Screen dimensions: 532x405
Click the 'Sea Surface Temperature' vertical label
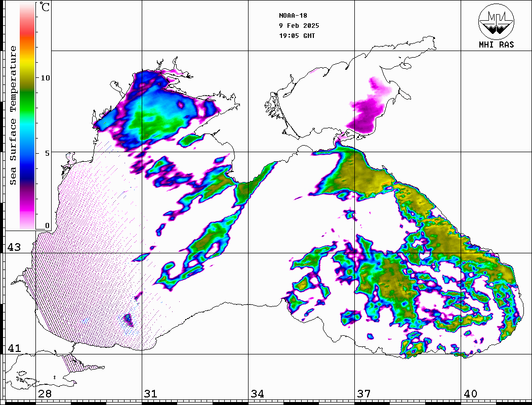pyautogui.click(x=13, y=116)
